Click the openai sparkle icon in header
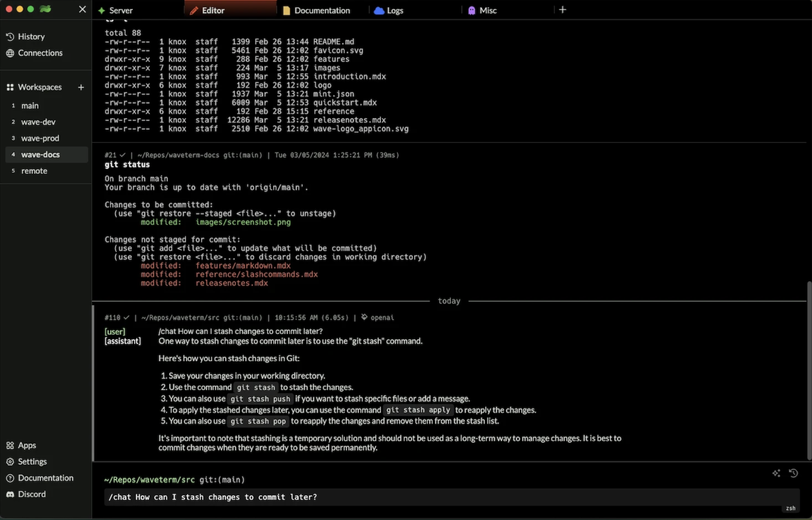The image size is (812, 520). 364,317
